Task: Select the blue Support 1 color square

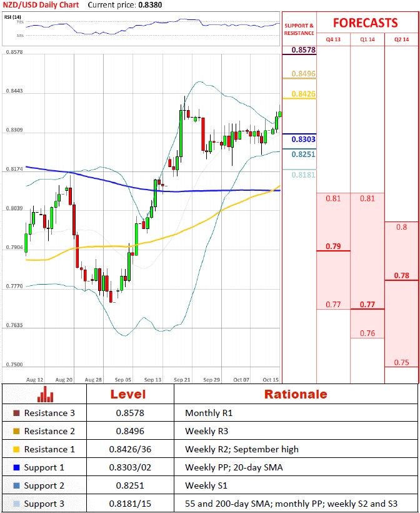Action: (16, 467)
